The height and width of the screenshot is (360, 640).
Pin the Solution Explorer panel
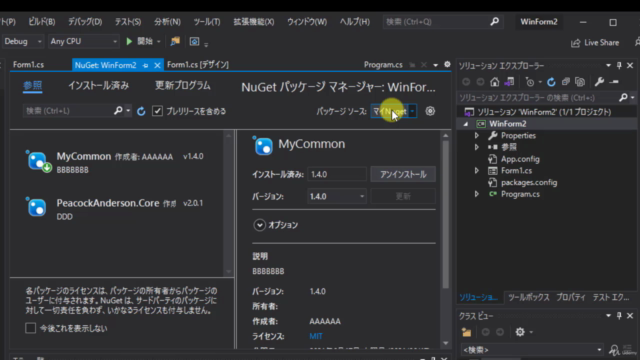pos(619,65)
